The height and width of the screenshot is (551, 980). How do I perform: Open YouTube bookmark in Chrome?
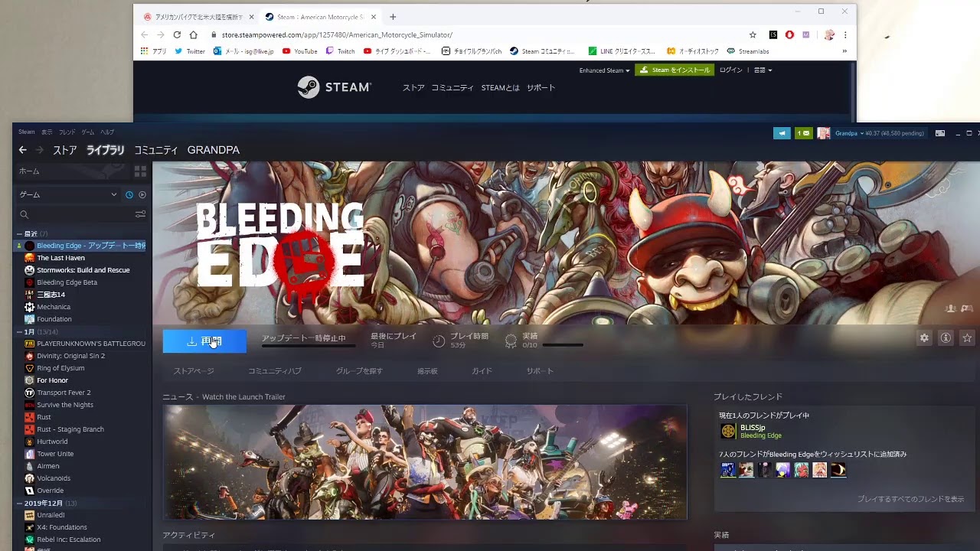[x=299, y=51]
